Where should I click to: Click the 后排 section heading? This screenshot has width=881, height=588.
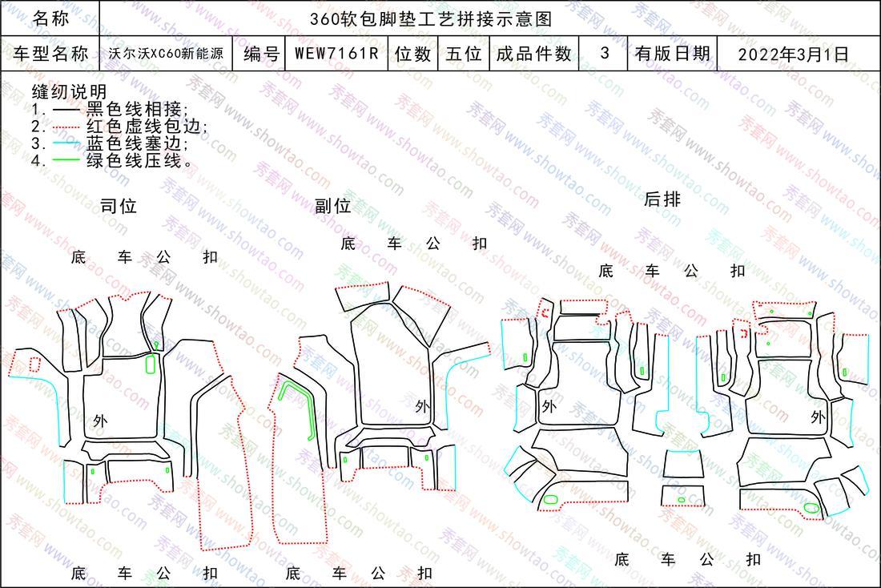coord(662,199)
